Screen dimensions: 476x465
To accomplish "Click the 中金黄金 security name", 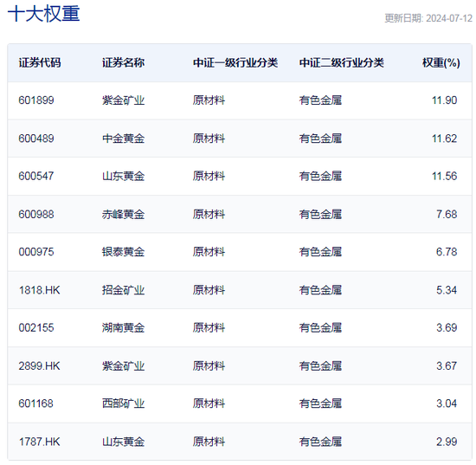I will [123, 139].
